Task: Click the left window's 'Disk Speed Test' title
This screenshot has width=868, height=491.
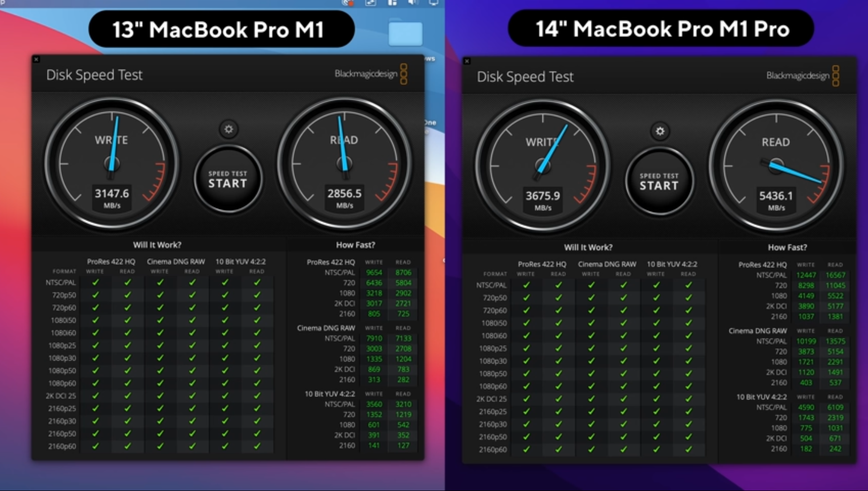Action: click(x=94, y=75)
